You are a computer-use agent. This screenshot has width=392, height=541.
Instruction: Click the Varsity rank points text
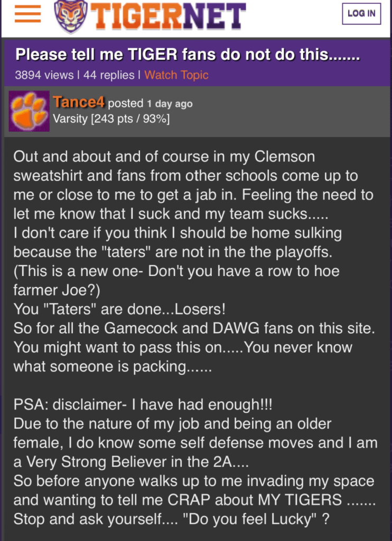[x=111, y=118]
